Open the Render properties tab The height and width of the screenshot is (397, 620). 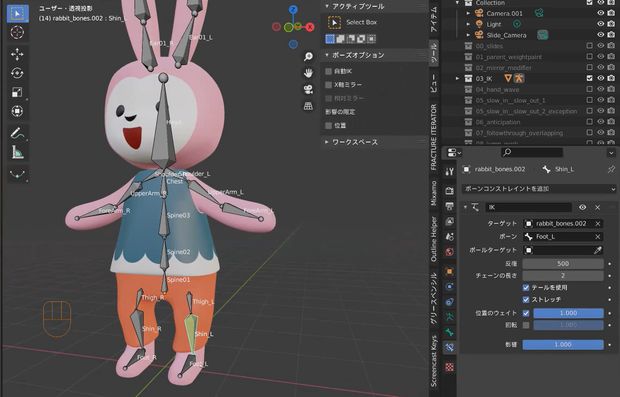450,191
